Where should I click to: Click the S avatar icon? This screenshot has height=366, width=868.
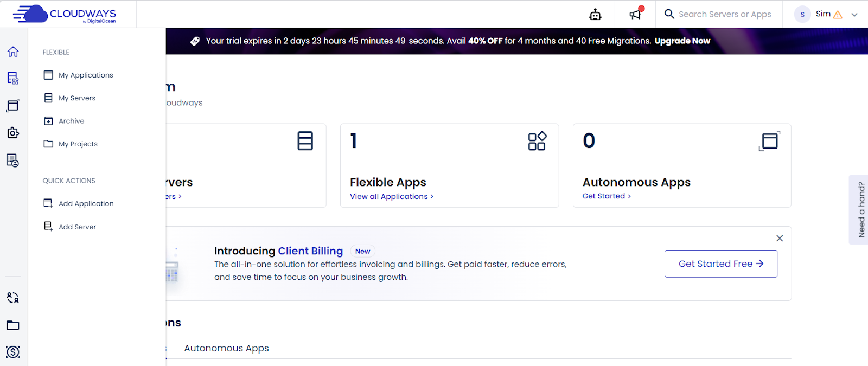[x=802, y=14]
